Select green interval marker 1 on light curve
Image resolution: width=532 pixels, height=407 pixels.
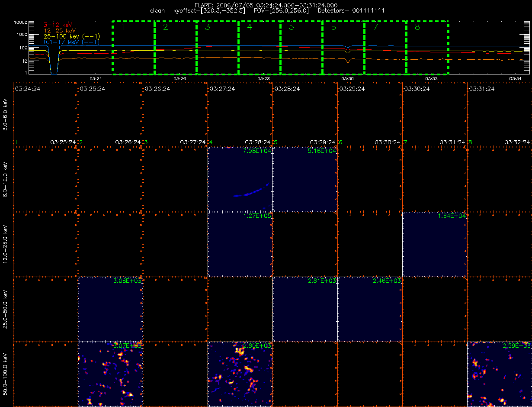click(123, 27)
